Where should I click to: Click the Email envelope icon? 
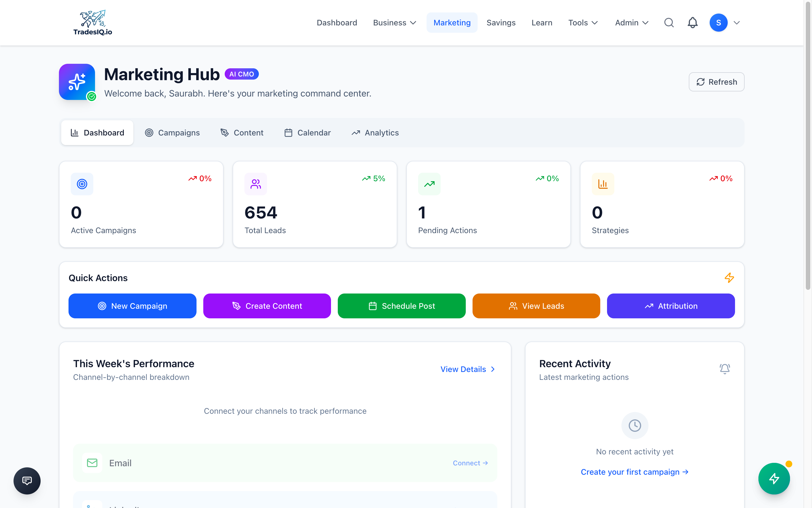point(92,463)
